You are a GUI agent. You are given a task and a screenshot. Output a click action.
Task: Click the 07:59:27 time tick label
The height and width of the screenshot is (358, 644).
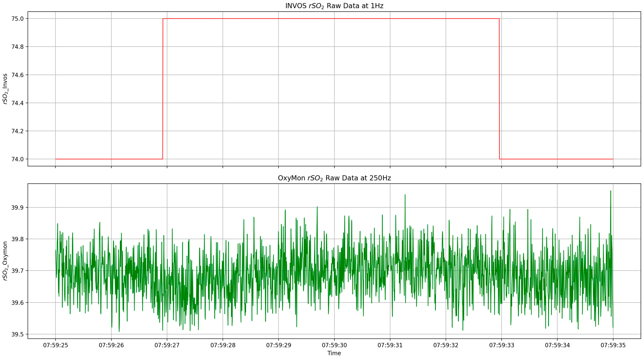pyautogui.click(x=167, y=345)
